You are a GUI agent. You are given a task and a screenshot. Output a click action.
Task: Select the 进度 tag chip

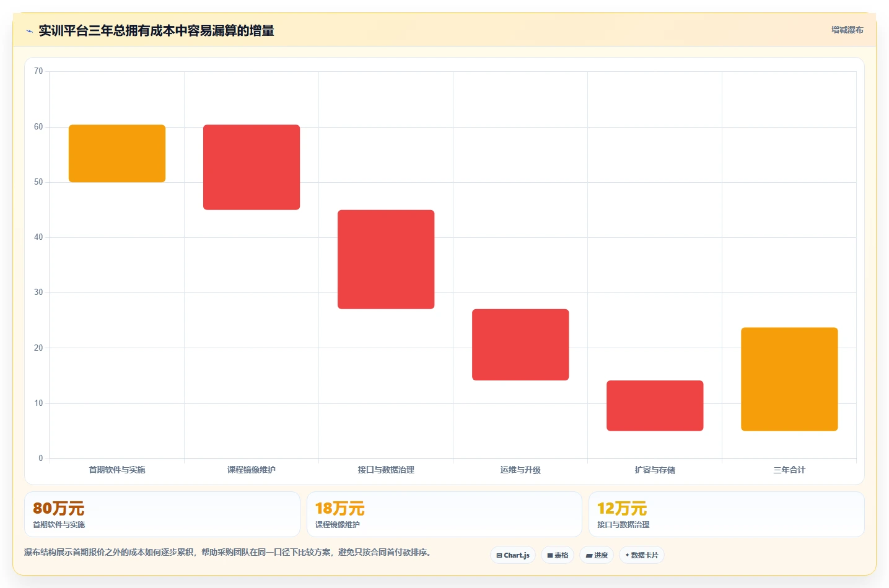click(x=597, y=555)
